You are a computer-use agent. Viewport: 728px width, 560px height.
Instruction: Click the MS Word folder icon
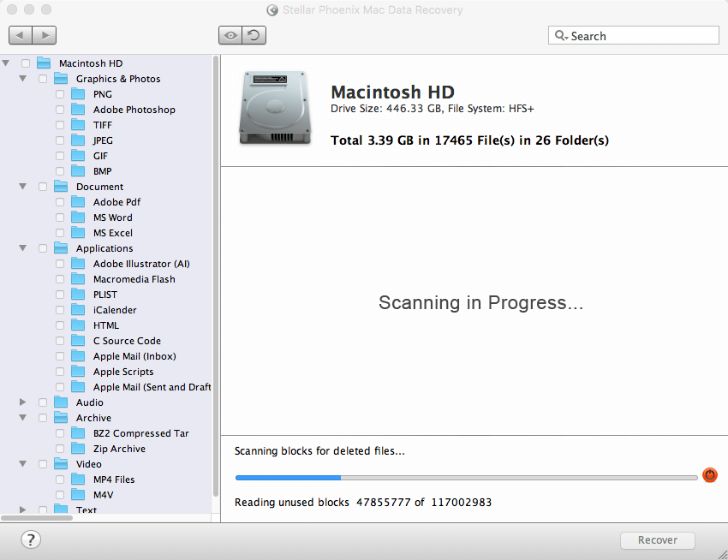click(x=78, y=217)
